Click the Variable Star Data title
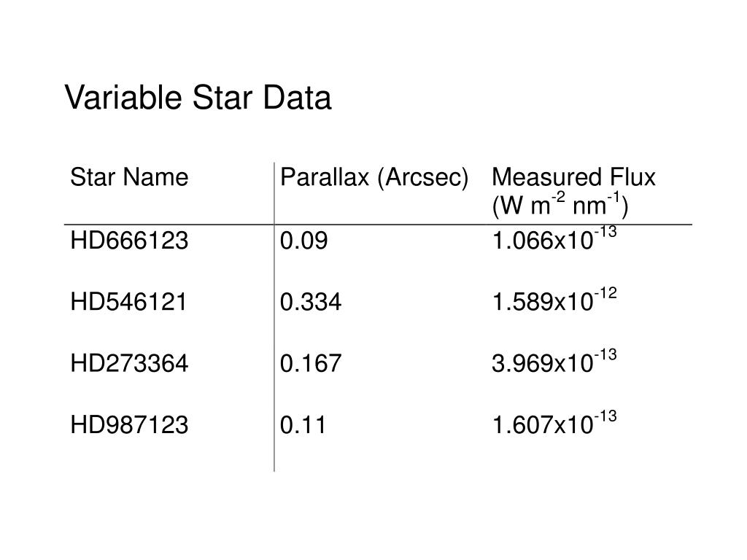The width and height of the screenshot is (747, 560). click(198, 98)
